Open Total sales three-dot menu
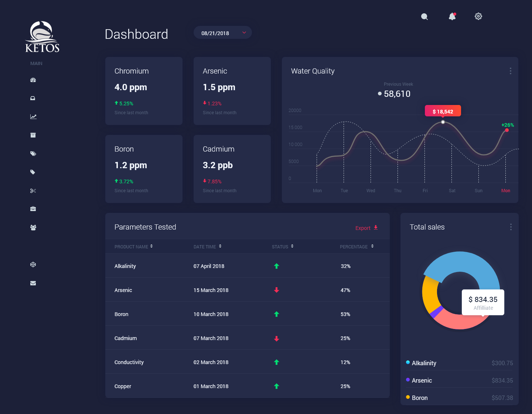 511,227
